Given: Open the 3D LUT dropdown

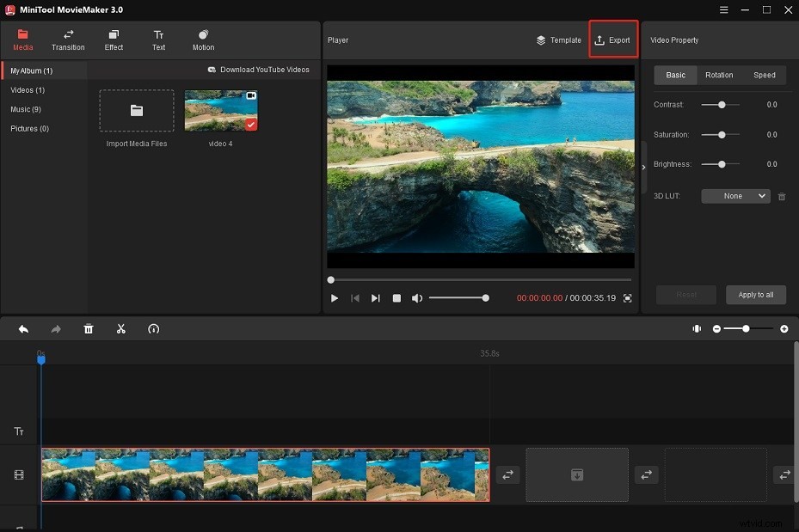Looking at the screenshot, I should (735, 196).
